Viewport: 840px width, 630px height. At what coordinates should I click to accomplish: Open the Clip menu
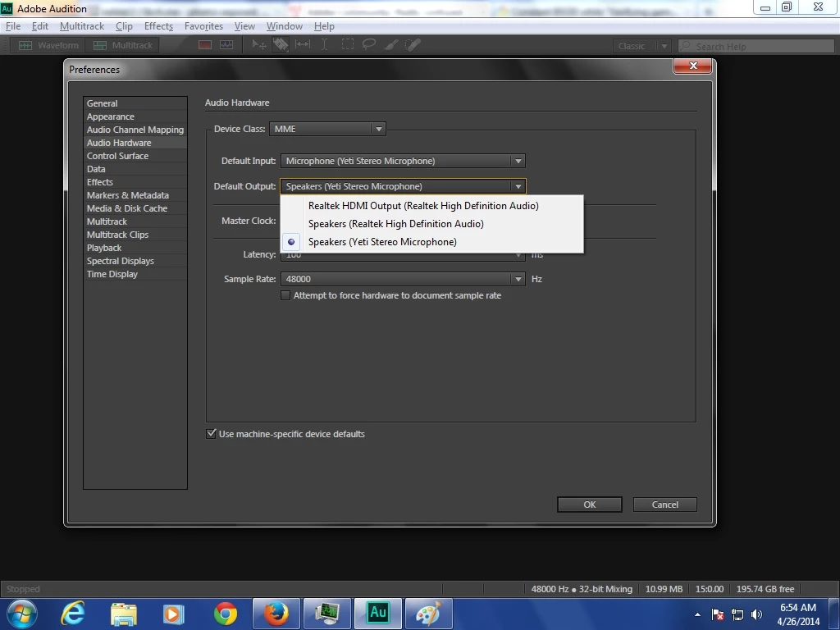[x=125, y=26]
